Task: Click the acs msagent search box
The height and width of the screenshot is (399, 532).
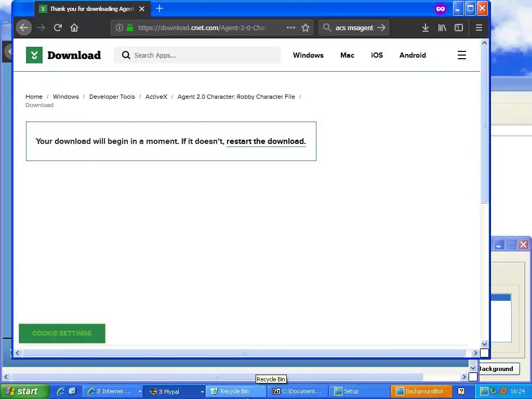Action: point(354,28)
